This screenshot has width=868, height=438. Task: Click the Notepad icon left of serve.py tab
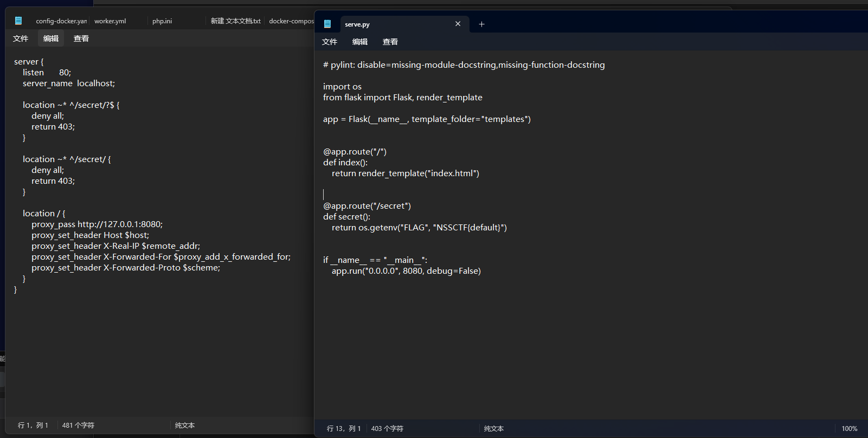pos(327,24)
